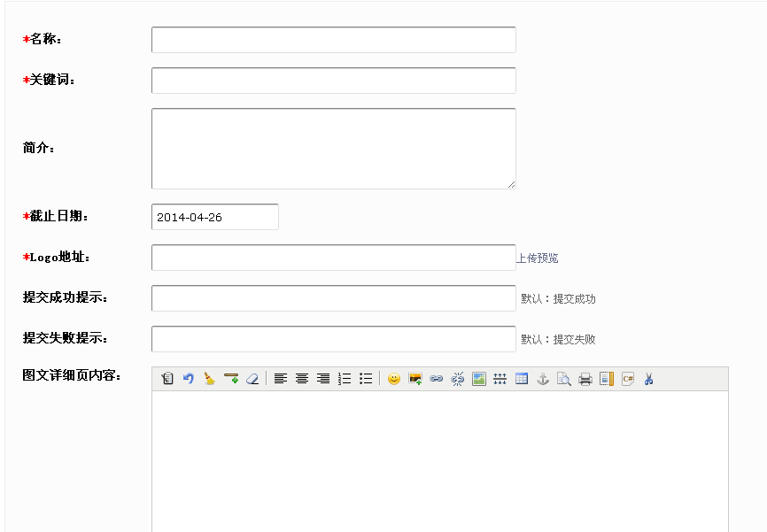Click the preview magnifier page icon

click(564, 379)
